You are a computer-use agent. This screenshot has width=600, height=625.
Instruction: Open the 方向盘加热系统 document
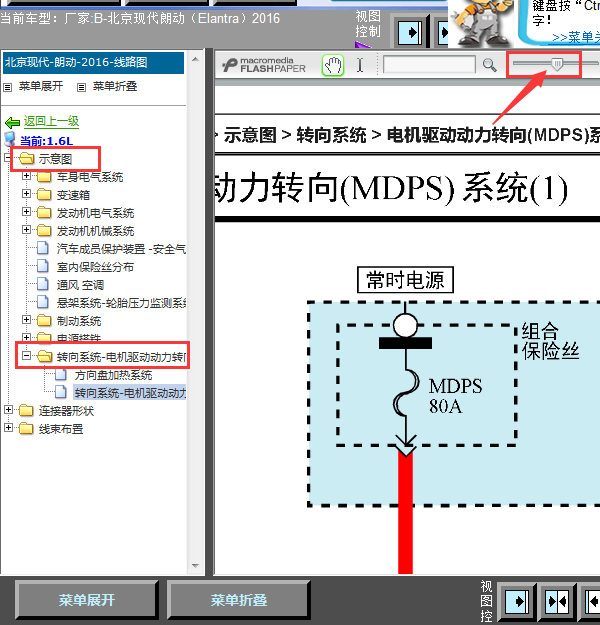pyautogui.click(x=113, y=375)
